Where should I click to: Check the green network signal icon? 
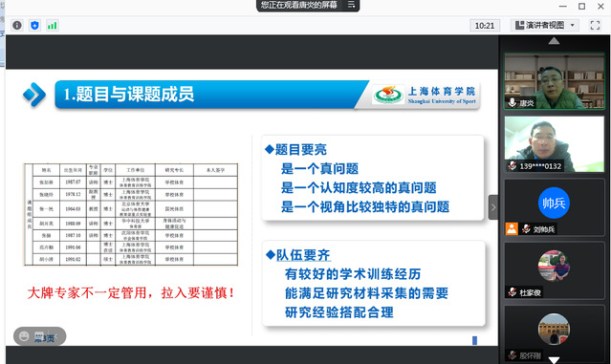pyautogui.click(x=52, y=26)
